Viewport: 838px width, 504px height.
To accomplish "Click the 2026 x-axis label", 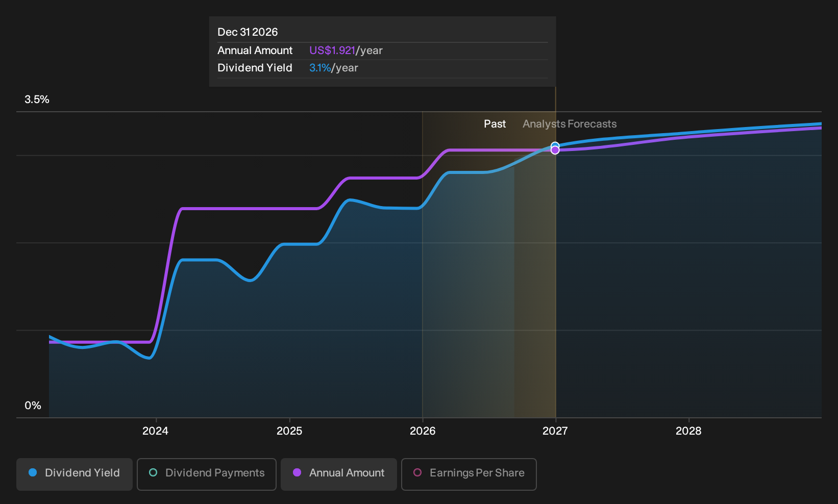I will (x=423, y=431).
